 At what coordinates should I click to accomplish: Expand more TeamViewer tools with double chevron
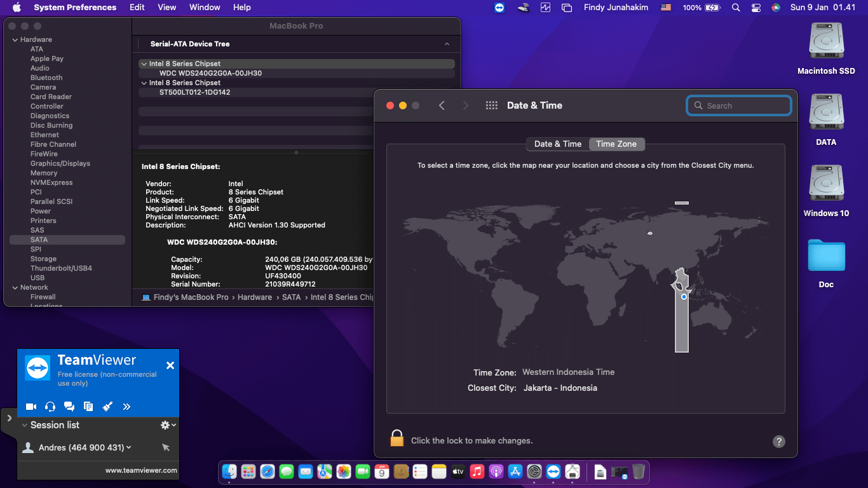pyautogui.click(x=126, y=407)
